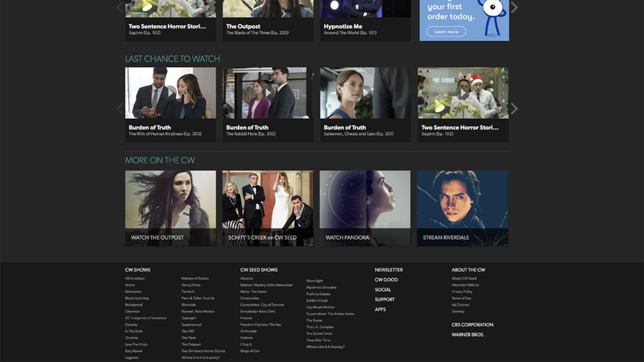644x362 pixels.
Task: Open the Stream Riverdale promo tile
Action: pyautogui.click(x=462, y=208)
